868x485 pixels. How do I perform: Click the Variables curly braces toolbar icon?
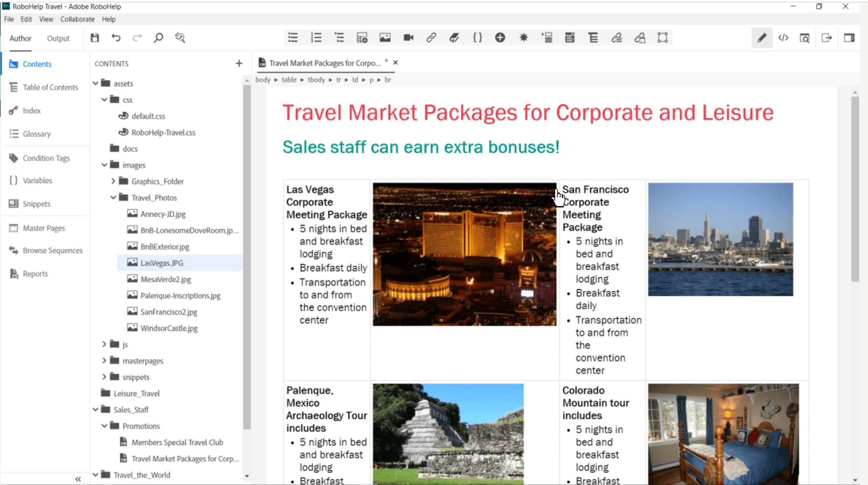click(478, 38)
